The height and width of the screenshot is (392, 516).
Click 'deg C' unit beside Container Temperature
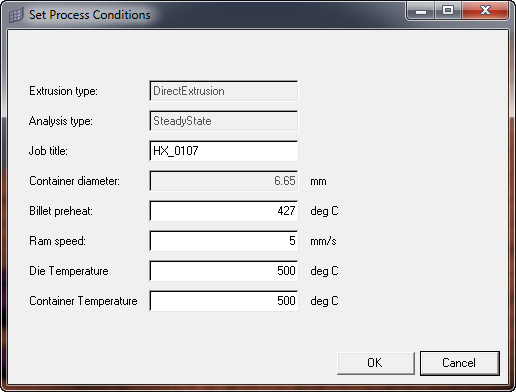click(x=324, y=301)
